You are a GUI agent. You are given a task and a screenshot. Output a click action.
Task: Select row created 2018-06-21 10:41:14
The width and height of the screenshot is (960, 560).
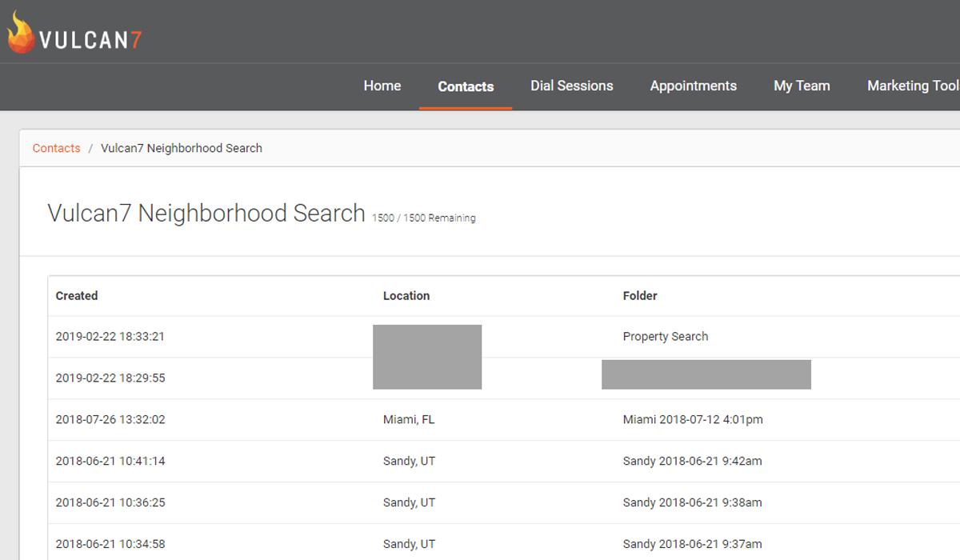504,462
